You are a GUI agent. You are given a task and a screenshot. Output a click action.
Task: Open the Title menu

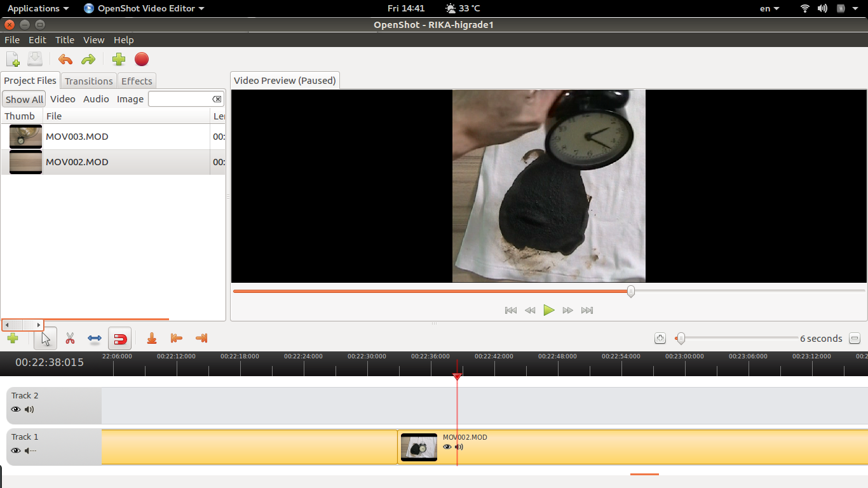(65, 40)
